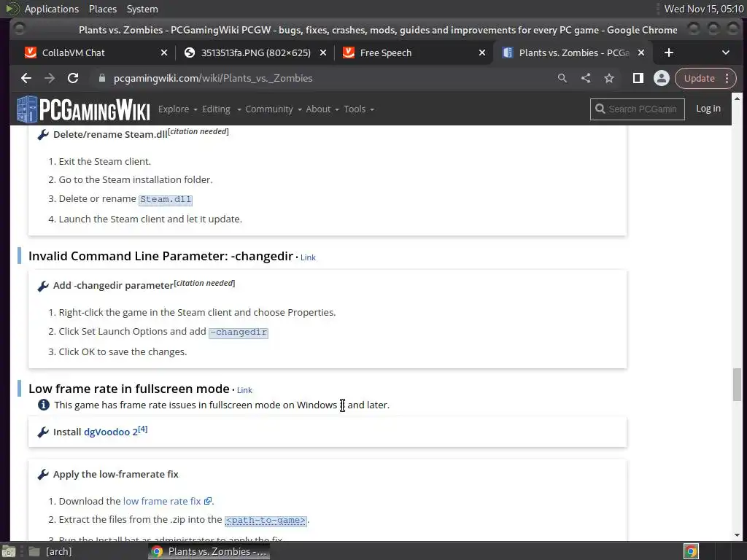Open the Places menu
This screenshot has height=560, width=747.
(x=102, y=9)
